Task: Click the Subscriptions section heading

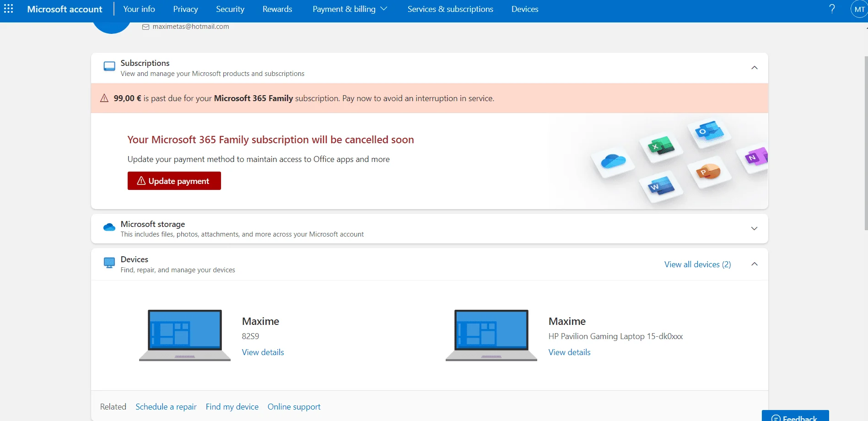Action: tap(145, 63)
